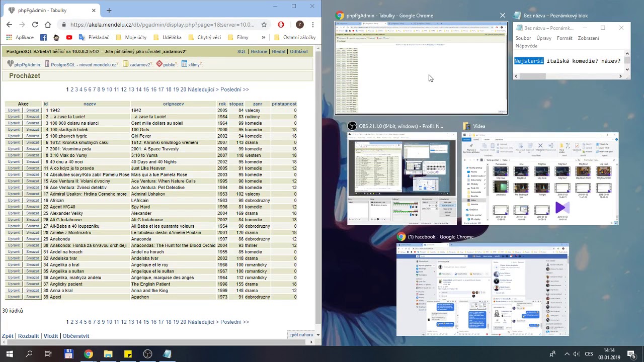Viewport: 644px width, 362px height.
Task: Open the Opera-style red extension icon
Action: 281,25
